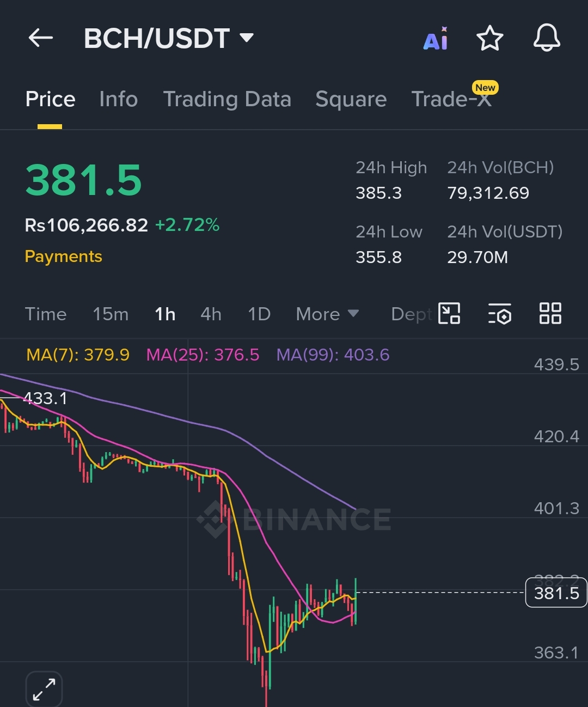Select the 15m chart interval

click(x=111, y=314)
